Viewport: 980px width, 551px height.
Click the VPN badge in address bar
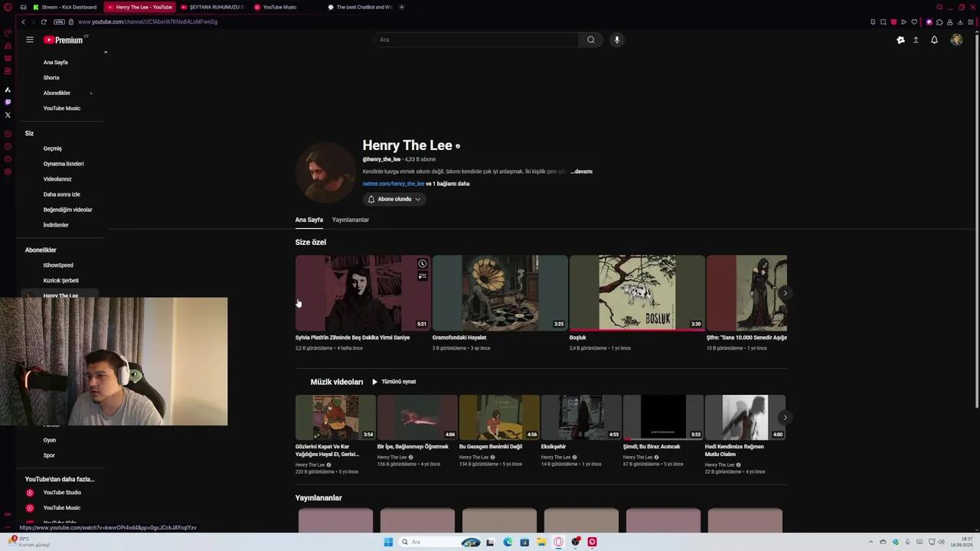coord(59,21)
